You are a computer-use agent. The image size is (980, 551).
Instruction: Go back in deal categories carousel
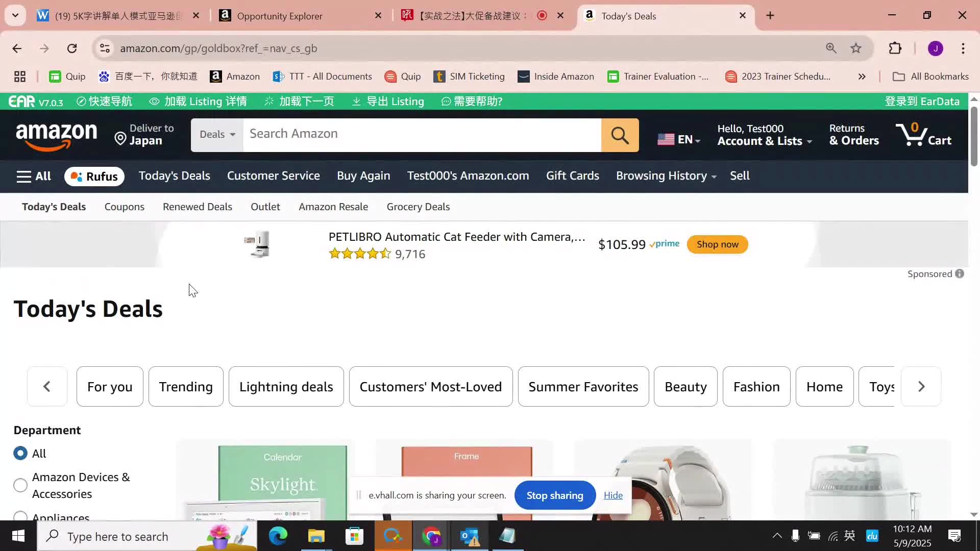click(47, 387)
